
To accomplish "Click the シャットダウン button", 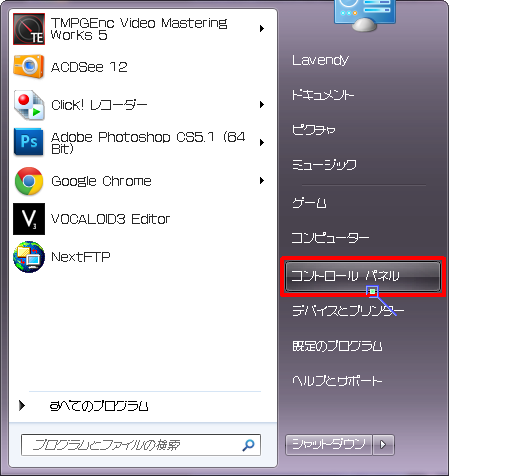I will pos(329,445).
